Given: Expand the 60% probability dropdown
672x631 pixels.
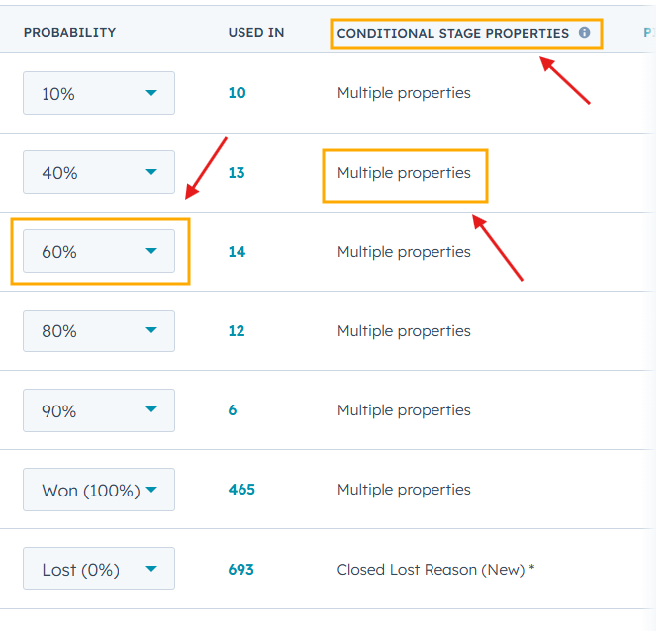Looking at the screenshot, I should click(x=99, y=251).
